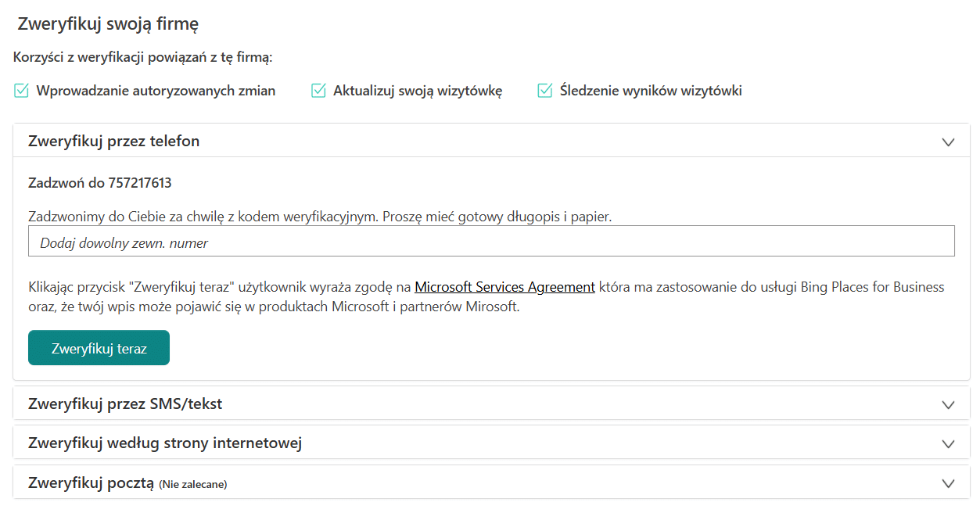
Task: Select the Zweryfikuj przez telefon header title
Action: click(x=113, y=141)
